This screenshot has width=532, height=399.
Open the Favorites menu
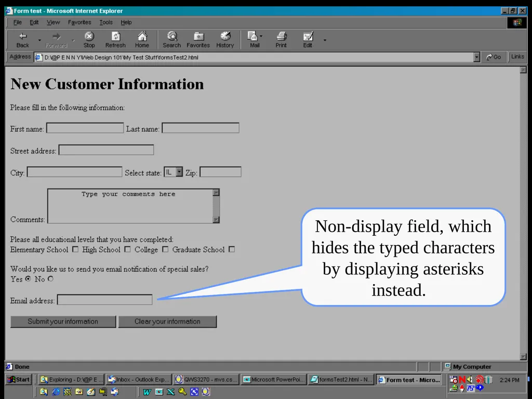point(79,22)
